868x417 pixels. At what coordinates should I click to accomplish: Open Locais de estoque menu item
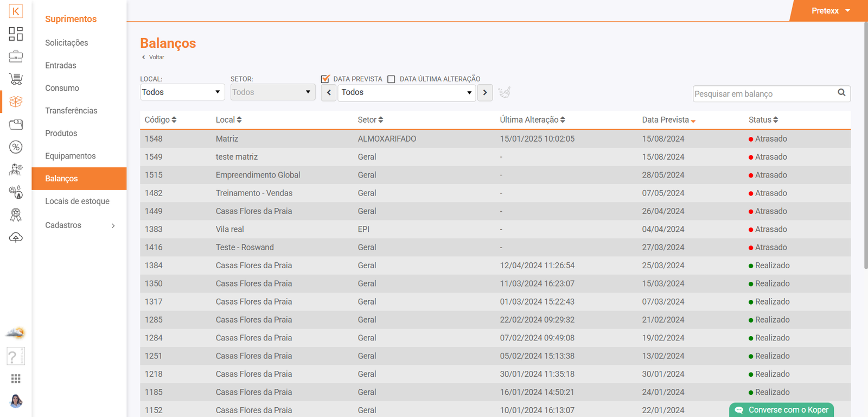pos(77,201)
